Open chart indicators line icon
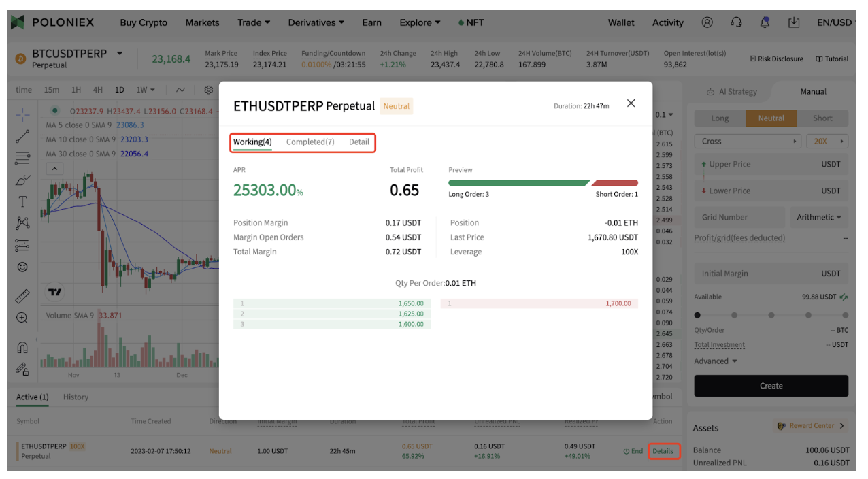 click(180, 90)
